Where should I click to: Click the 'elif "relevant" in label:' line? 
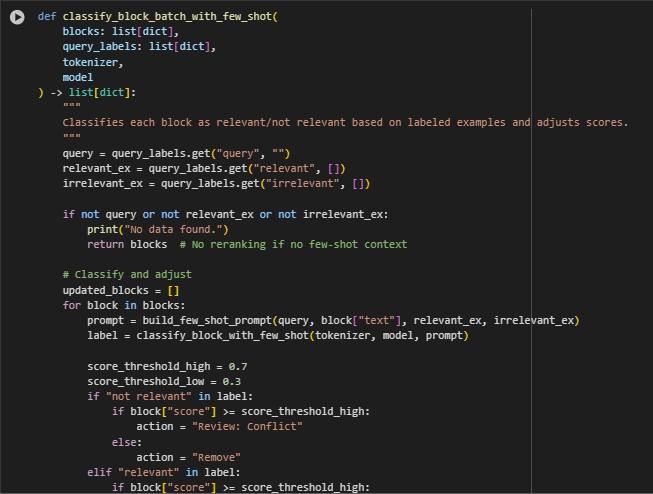point(164,472)
